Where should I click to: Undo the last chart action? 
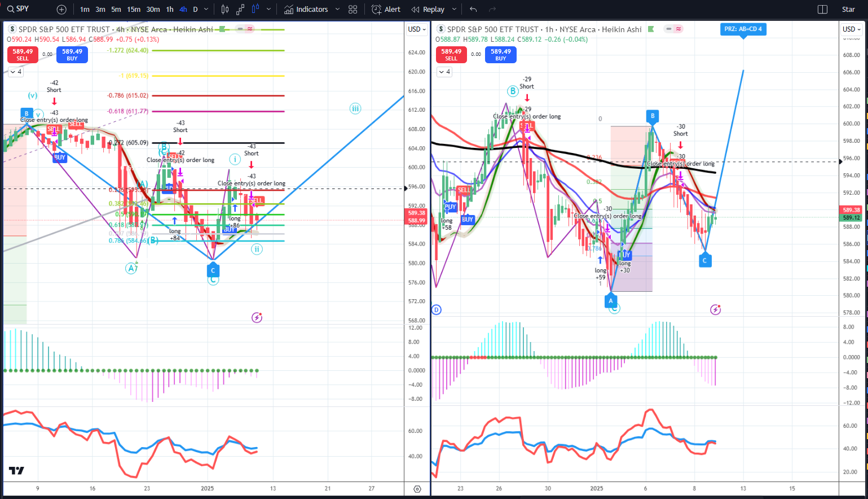[x=473, y=10]
